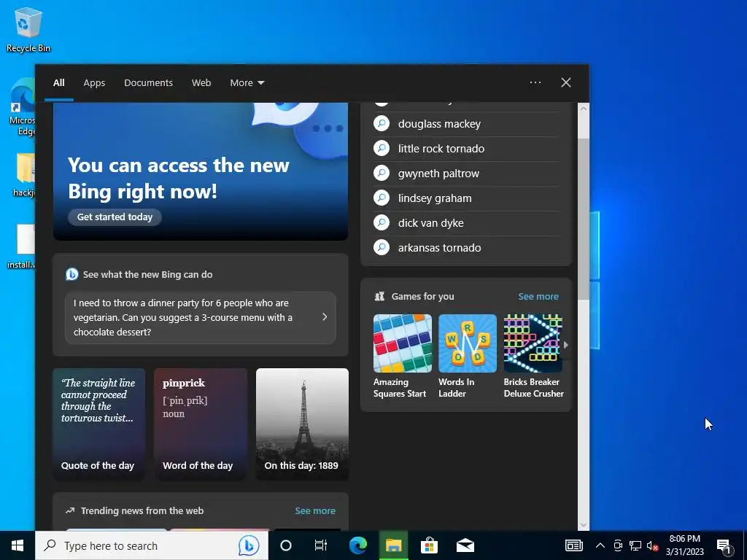Open the notification center icon
This screenshot has height=560, width=747.
click(724, 546)
